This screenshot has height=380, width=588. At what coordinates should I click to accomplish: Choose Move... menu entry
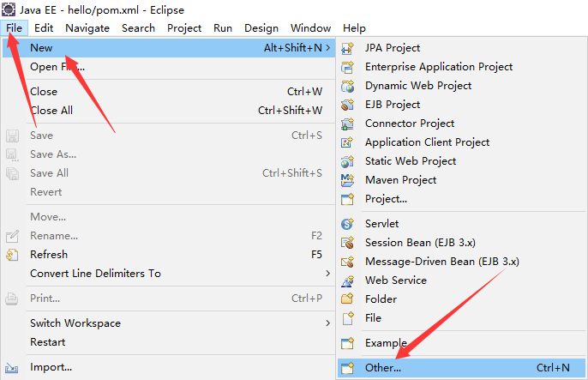coord(169,217)
